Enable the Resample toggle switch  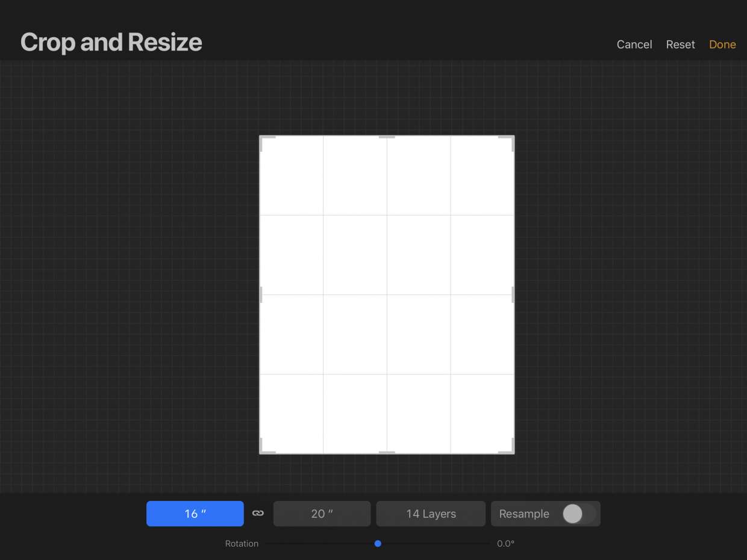click(574, 514)
